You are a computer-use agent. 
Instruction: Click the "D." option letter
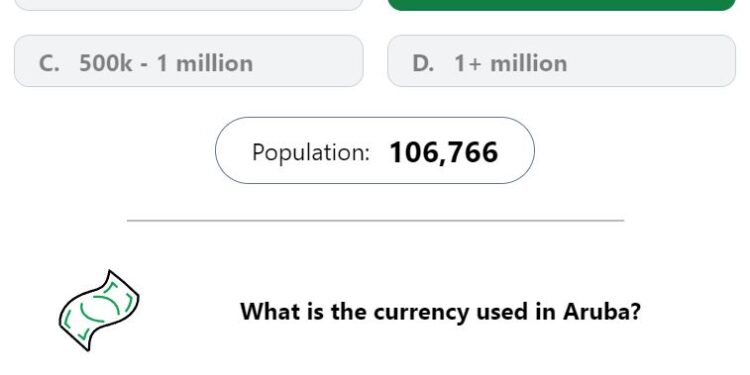coord(423,63)
